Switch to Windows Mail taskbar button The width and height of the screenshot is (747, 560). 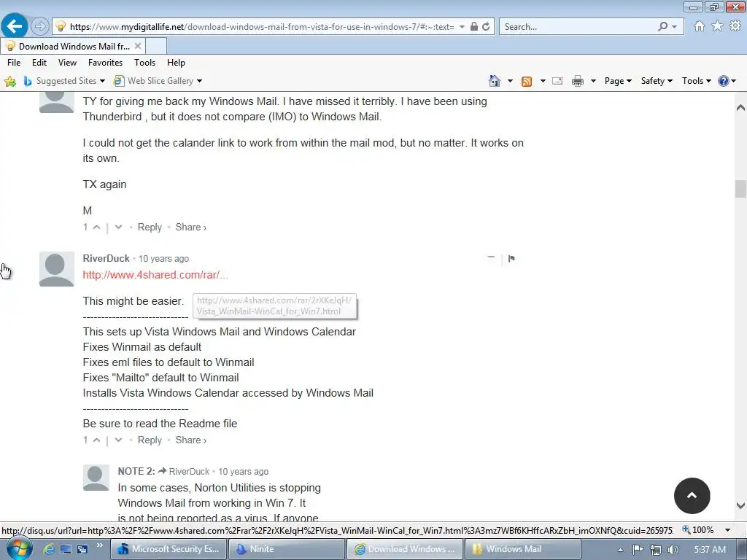(522, 549)
